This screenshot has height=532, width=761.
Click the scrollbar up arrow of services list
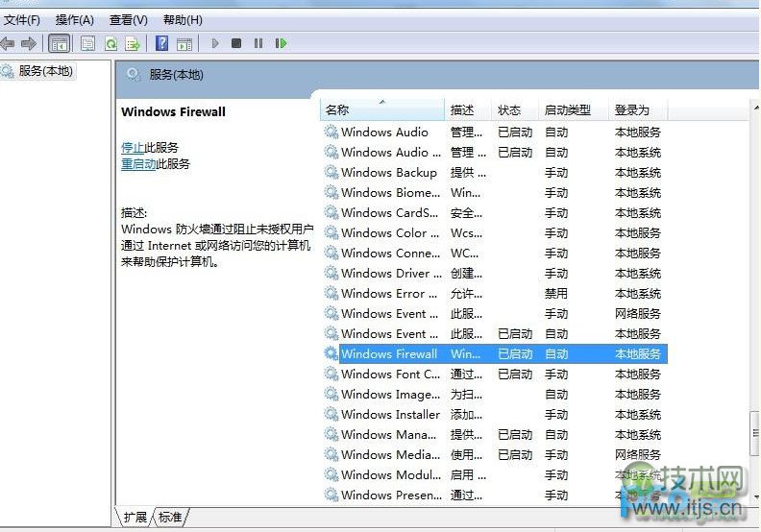coord(755,108)
